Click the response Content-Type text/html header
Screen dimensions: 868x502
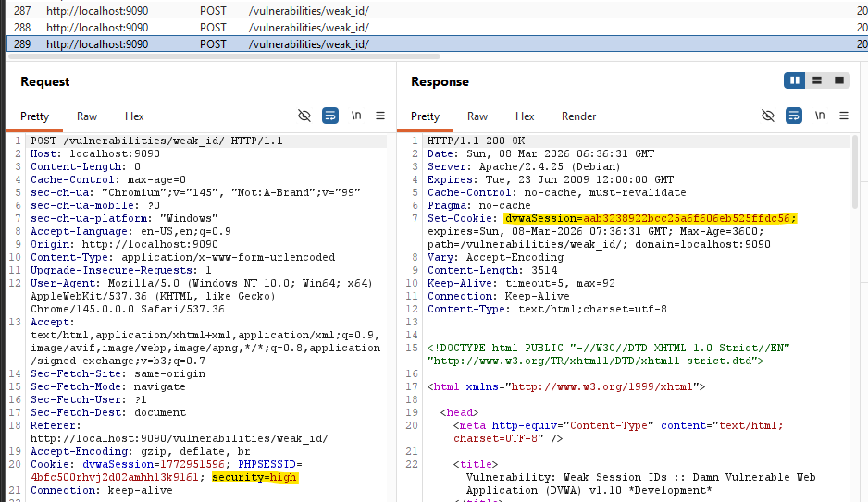[547, 309]
